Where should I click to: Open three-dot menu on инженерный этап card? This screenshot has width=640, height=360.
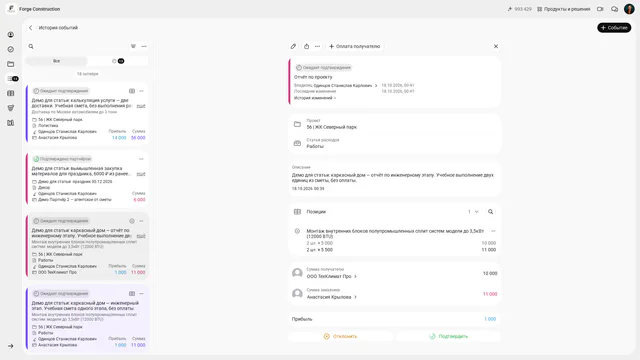[x=141, y=293]
